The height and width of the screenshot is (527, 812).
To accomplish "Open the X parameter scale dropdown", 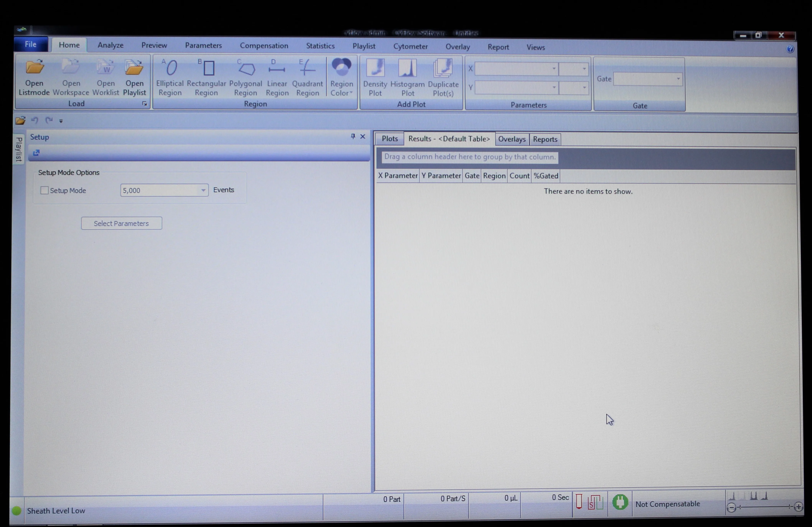I will [x=584, y=69].
